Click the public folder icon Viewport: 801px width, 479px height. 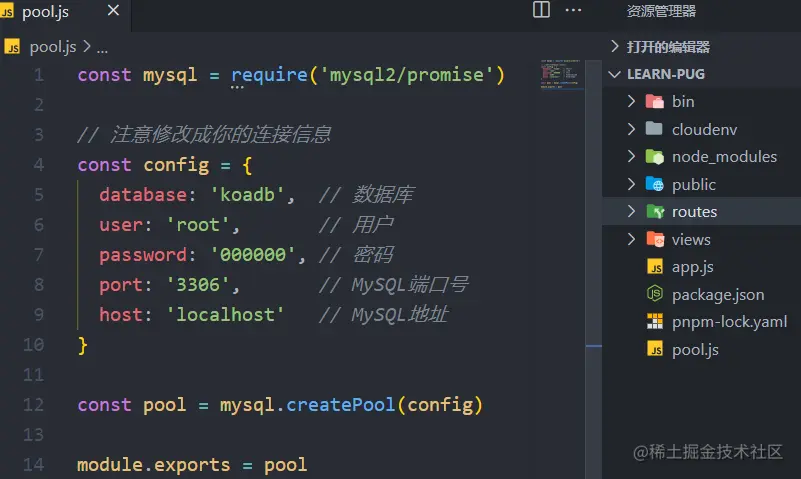click(x=654, y=184)
